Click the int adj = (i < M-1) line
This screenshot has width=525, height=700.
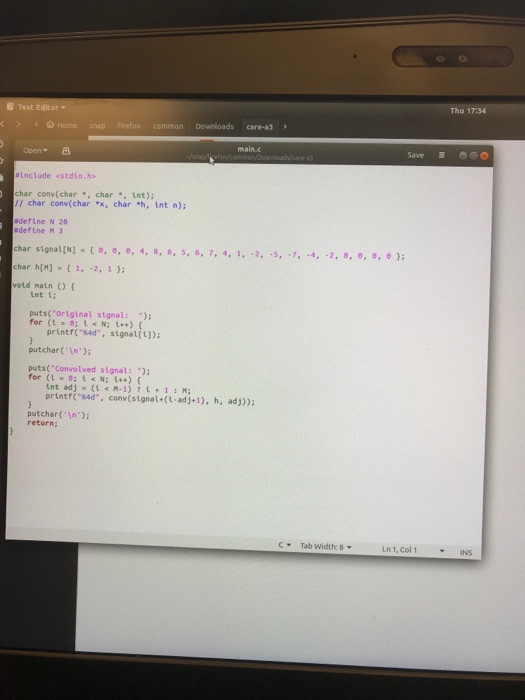pos(118,388)
